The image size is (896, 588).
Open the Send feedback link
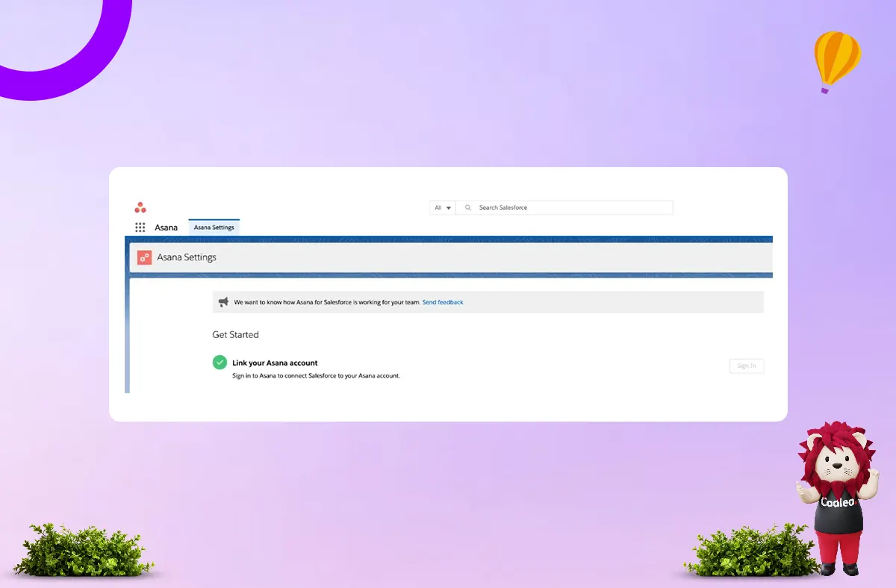click(444, 302)
